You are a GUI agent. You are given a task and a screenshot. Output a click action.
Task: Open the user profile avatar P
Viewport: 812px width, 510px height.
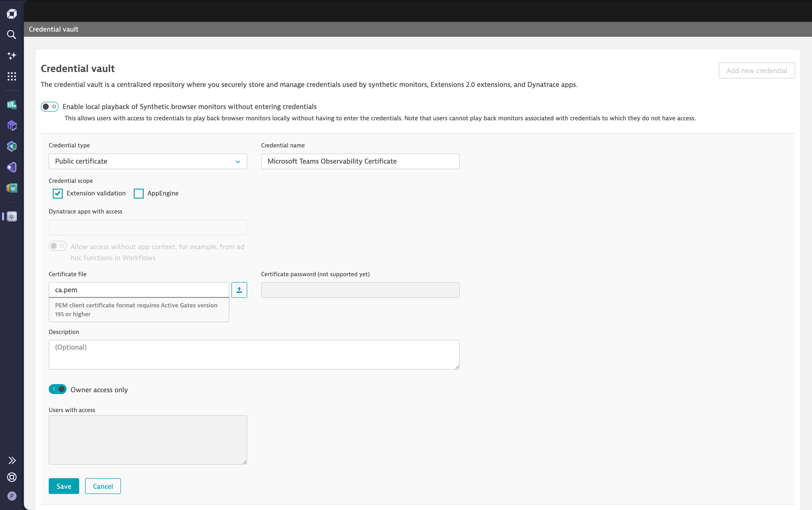(x=12, y=496)
